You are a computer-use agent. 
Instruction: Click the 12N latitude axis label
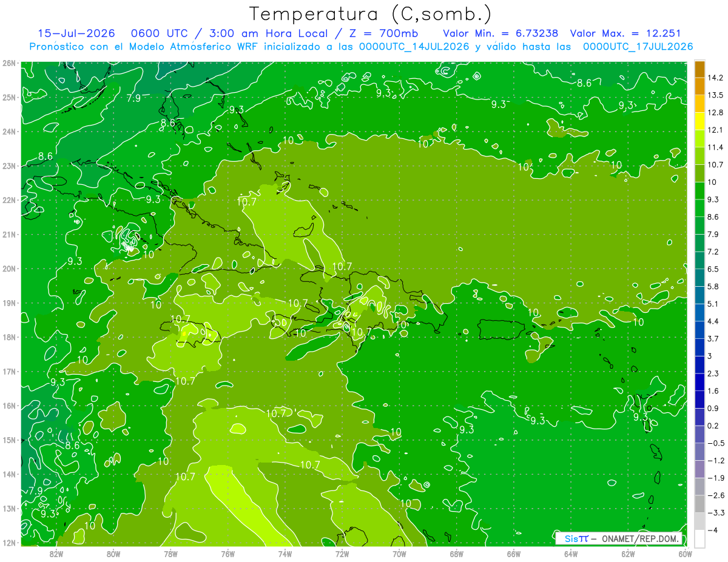tap(9, 543)
